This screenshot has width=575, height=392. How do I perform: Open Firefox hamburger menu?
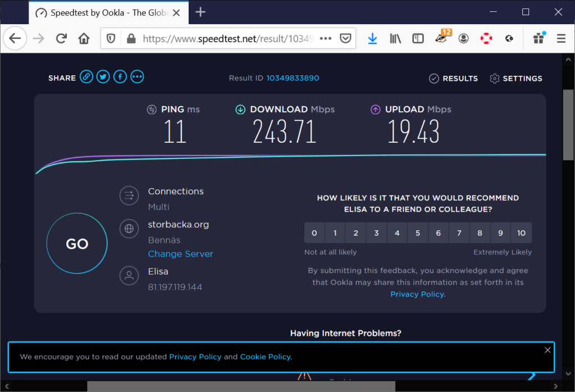pos(561,38)
